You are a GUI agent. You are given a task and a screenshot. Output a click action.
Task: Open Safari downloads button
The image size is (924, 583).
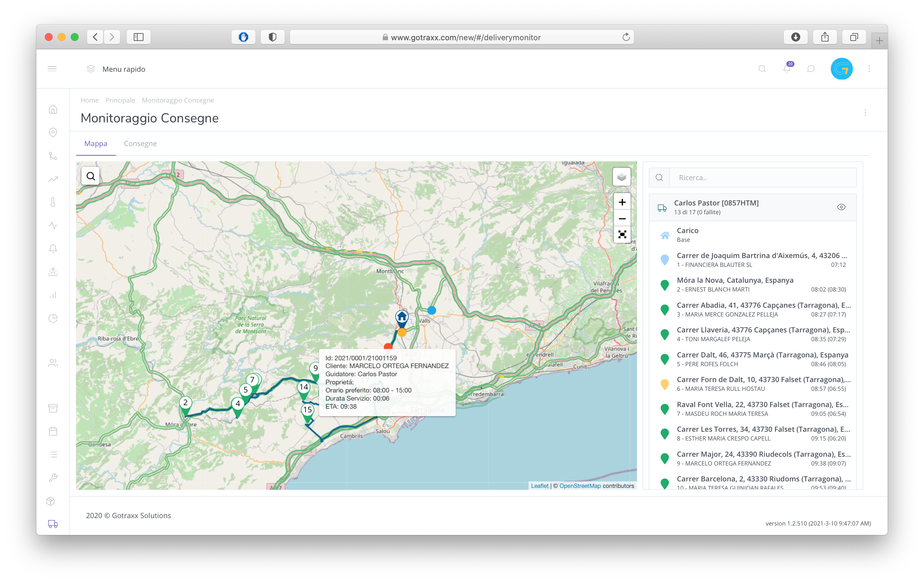(x=795, y=37)
